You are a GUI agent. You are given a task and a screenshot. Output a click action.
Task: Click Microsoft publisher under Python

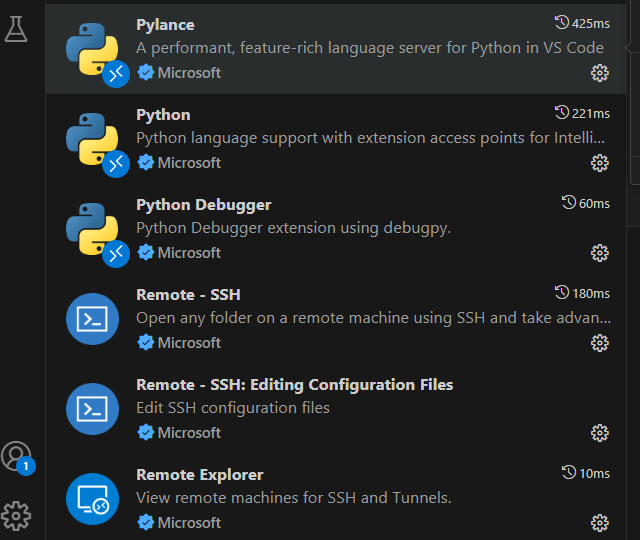pyautogui.click(x=189, y=163)
